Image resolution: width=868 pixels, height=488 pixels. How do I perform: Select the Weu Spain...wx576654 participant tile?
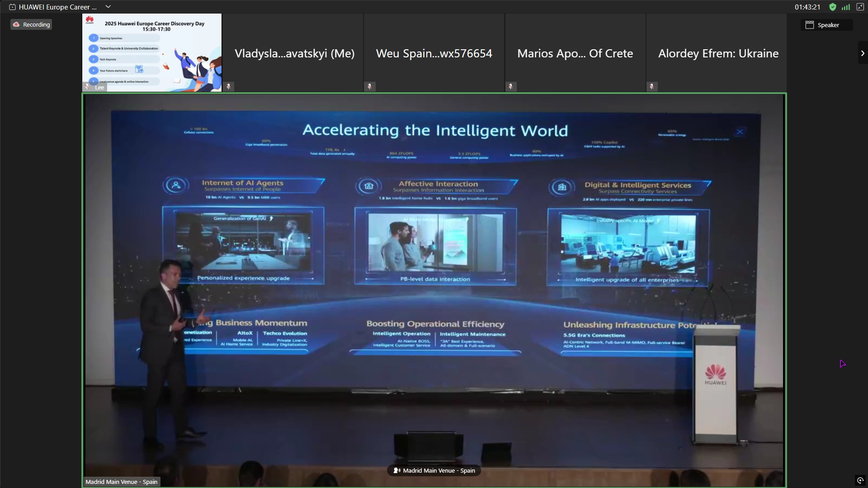(x=434, y=52)
